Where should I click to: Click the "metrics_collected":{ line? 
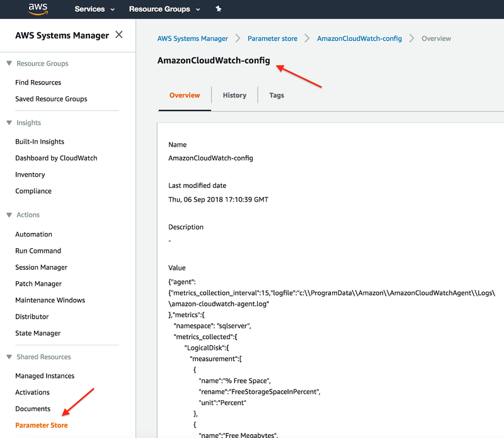205,337
